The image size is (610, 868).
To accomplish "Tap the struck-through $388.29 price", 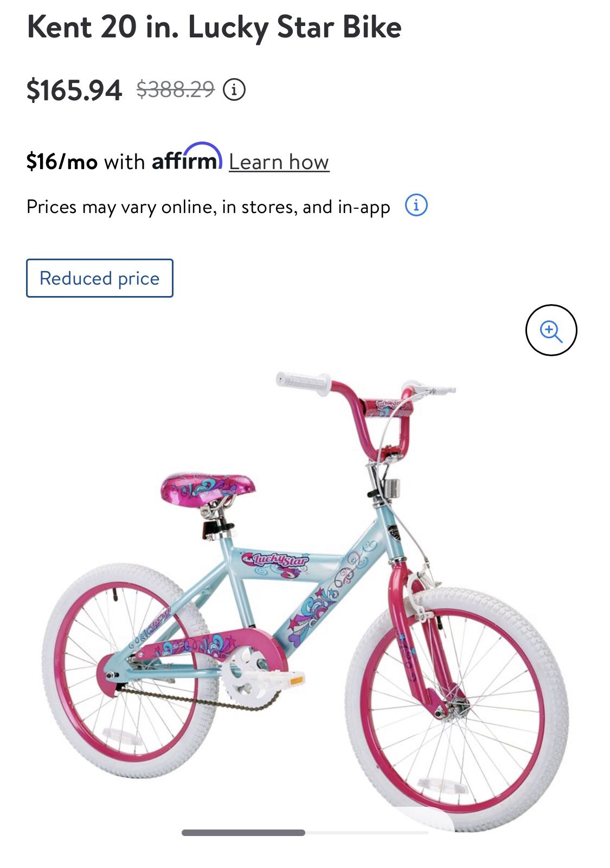I will point(176,89).
